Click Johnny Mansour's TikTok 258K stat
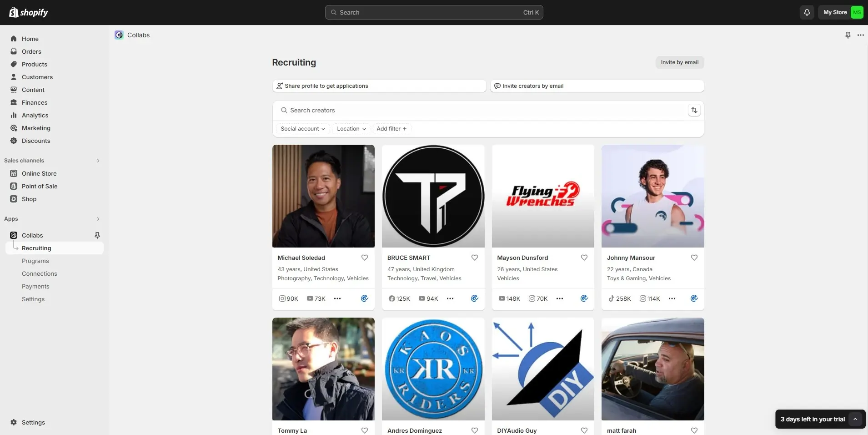868x435 pixels. [x=620, y=298]
